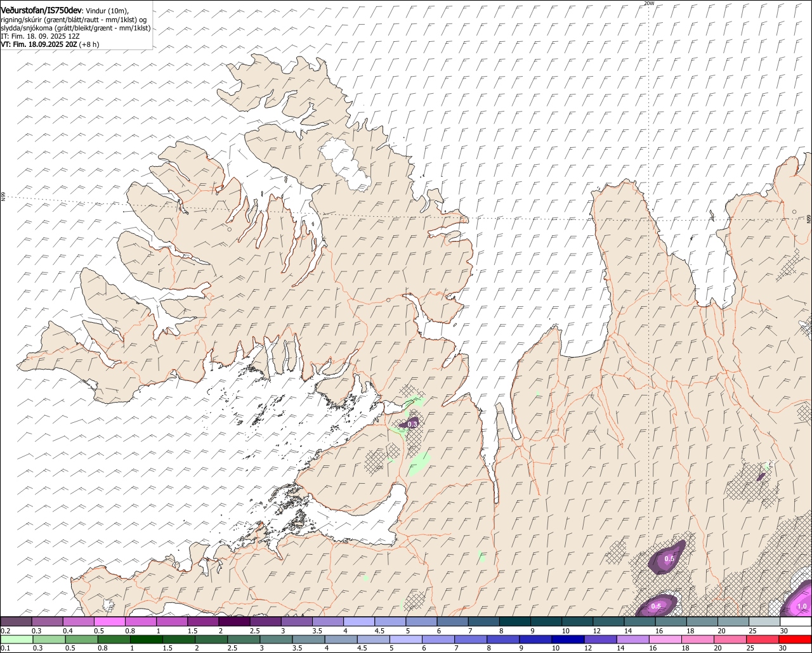The width and height of the screenshot is (812, 653).
Task: Click the lower 0.5 precipitation blob near the legend
Action: pos(657,607)
